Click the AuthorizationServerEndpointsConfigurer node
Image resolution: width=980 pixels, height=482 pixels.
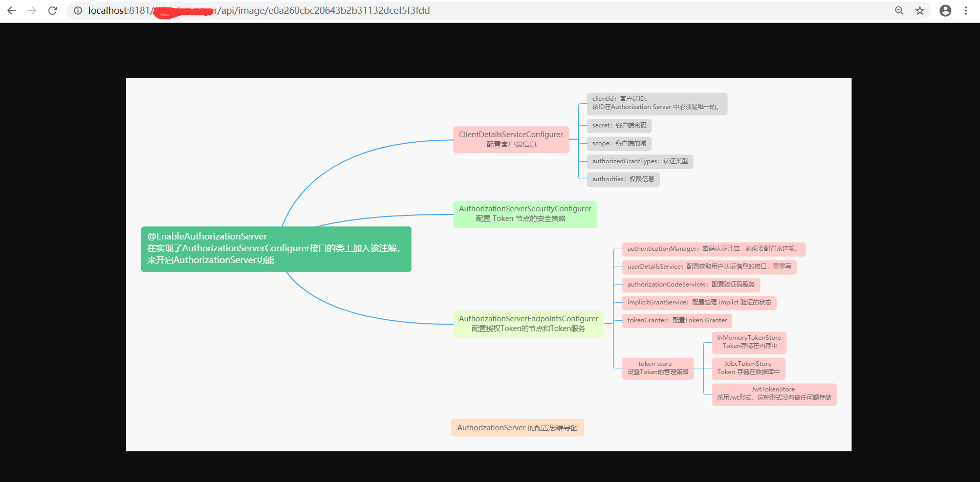click(529, 324)
